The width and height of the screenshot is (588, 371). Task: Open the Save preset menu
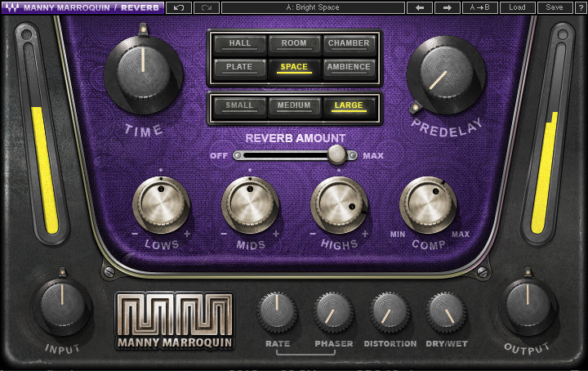[555, 7]
